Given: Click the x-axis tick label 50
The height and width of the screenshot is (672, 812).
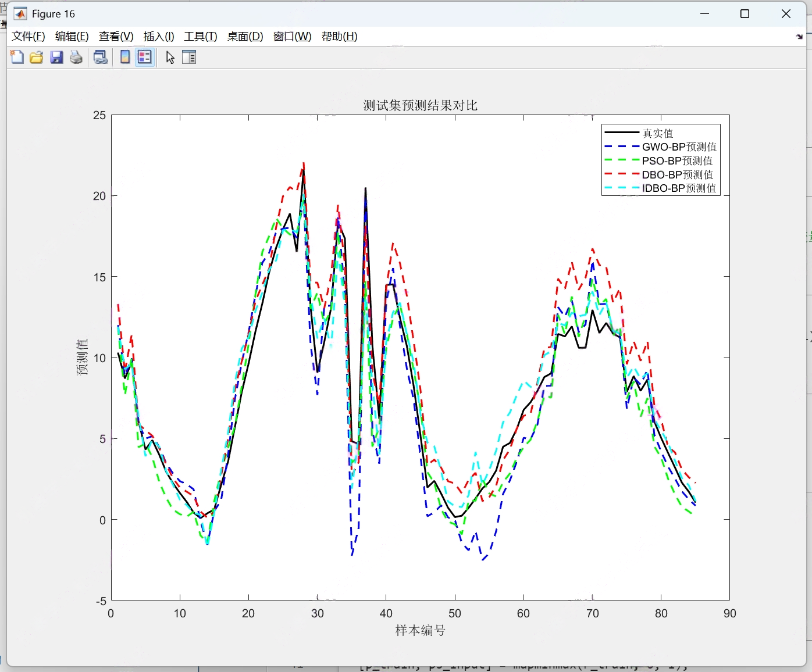Looking at the screenshot, I should click(455, 613).
